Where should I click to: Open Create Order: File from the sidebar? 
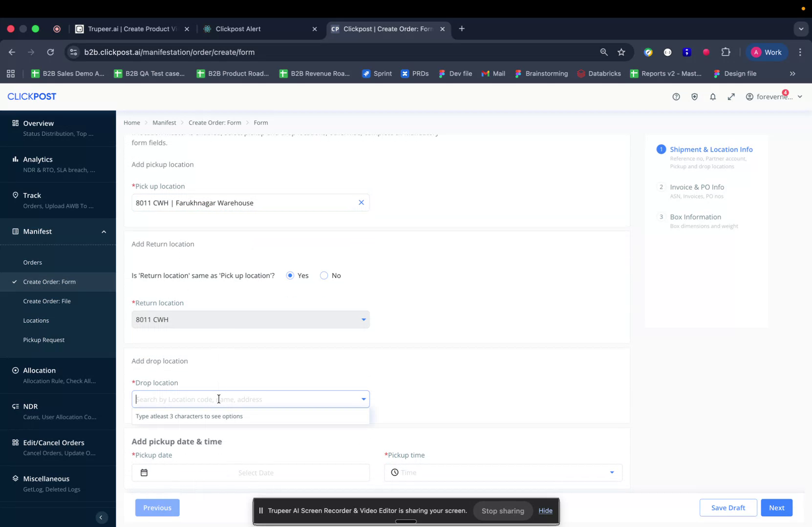point(47,301)
